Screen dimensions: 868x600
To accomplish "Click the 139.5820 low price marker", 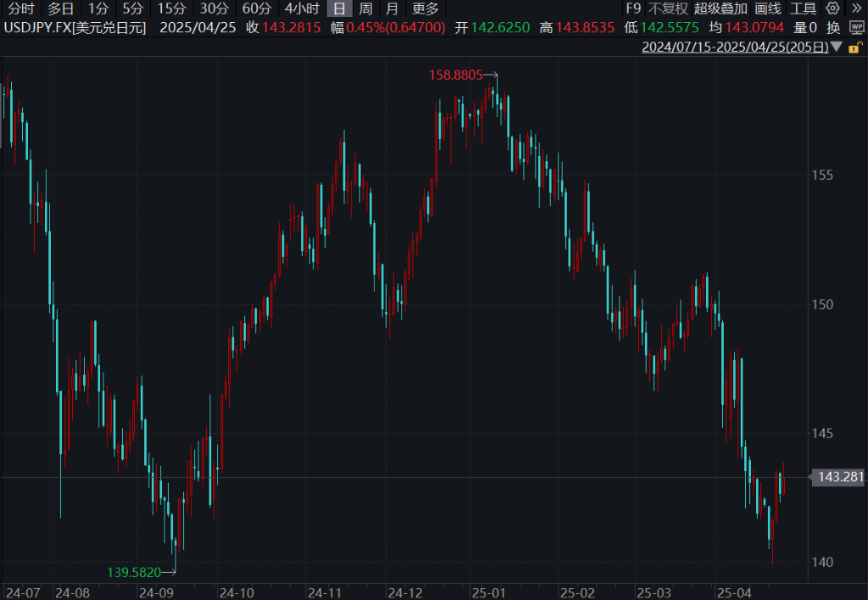I will tap(134, 572).
